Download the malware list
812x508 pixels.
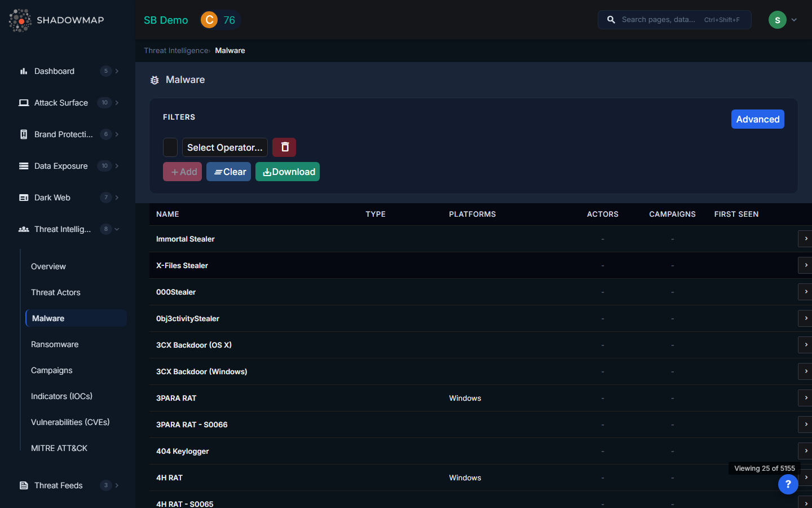(x=288, y=172)
